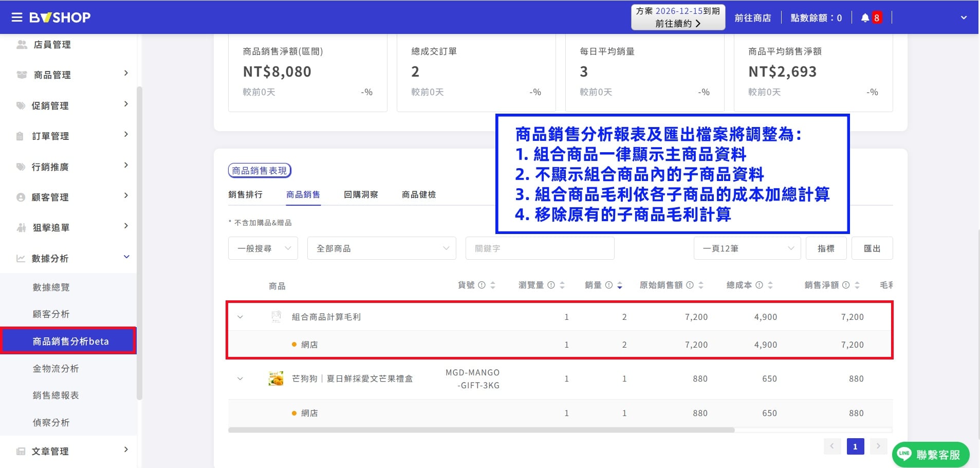The width and height of the screenshot is (980, 468).
Task: Click info icon next to 貨號 column
Action: coord(482,285)
